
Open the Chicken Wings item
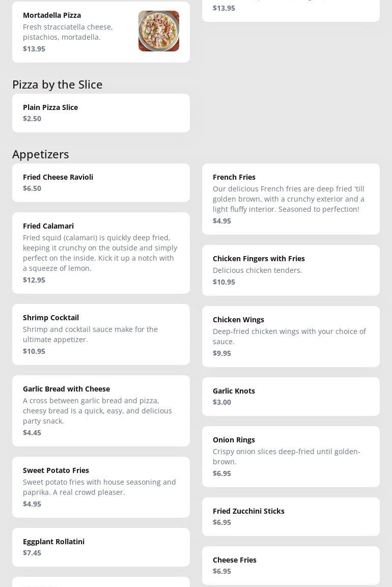291,337
